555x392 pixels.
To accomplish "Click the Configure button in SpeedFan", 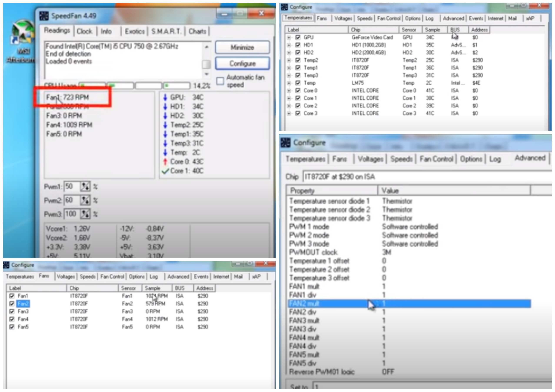I will [242, 63].
